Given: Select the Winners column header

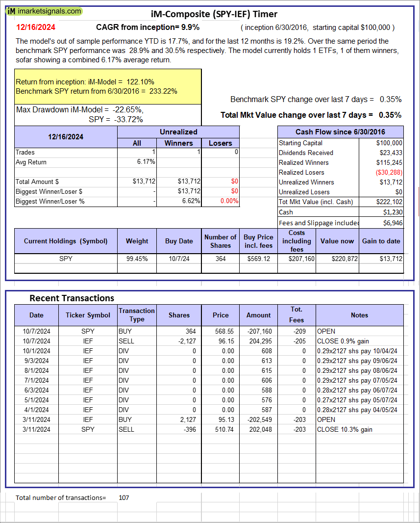Looking at the screenshot, I should click(x=178, y=143).
